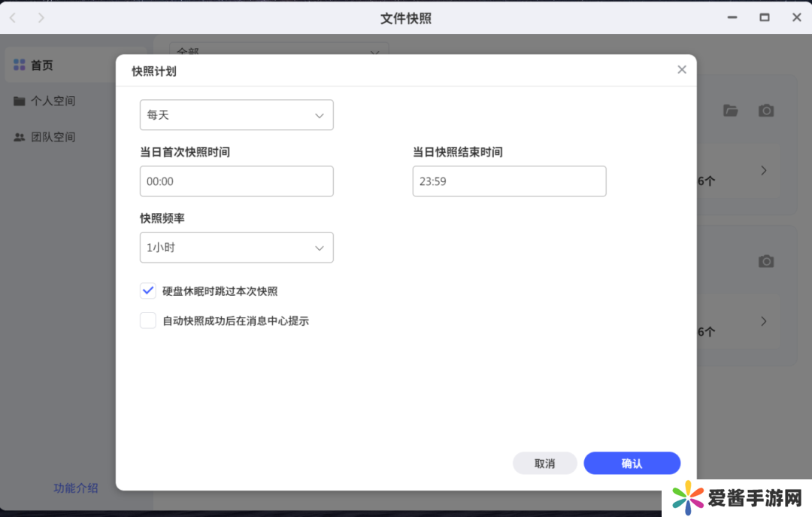The width and height of the screenshot is (812, 517).
Task: Enable 自动快照成功后在消息中心提示 checkbox
Action: coord(148,321)
